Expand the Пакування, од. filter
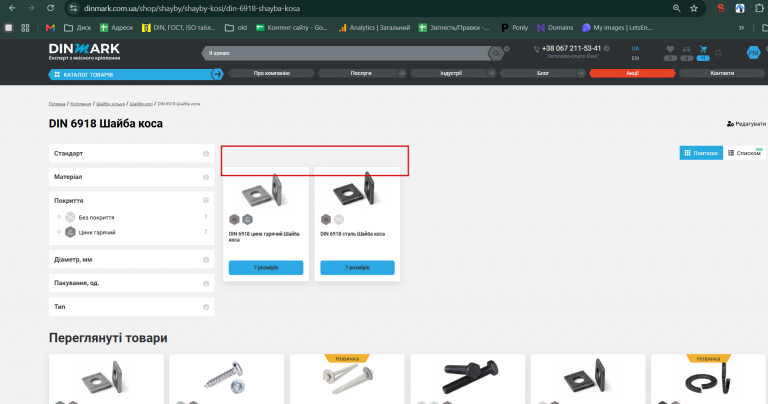Screen dimensions: 768x404 (131, 283)
